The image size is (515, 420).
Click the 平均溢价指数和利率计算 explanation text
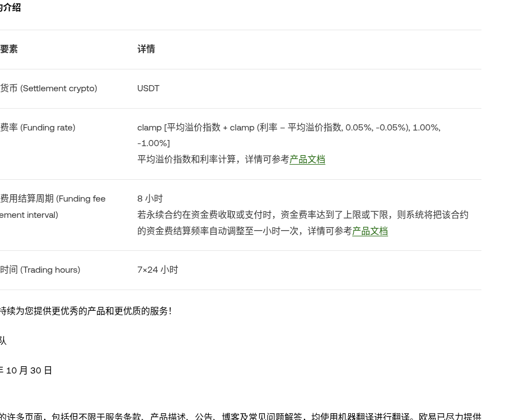[213, 160]
